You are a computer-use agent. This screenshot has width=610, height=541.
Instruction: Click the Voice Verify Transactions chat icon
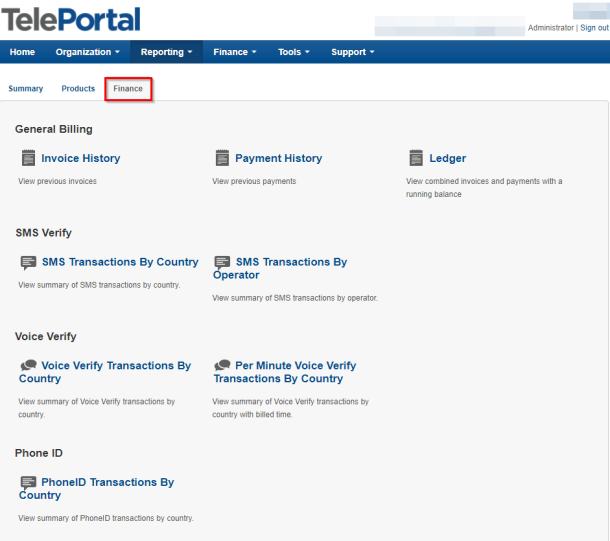[x=28, y=366]
